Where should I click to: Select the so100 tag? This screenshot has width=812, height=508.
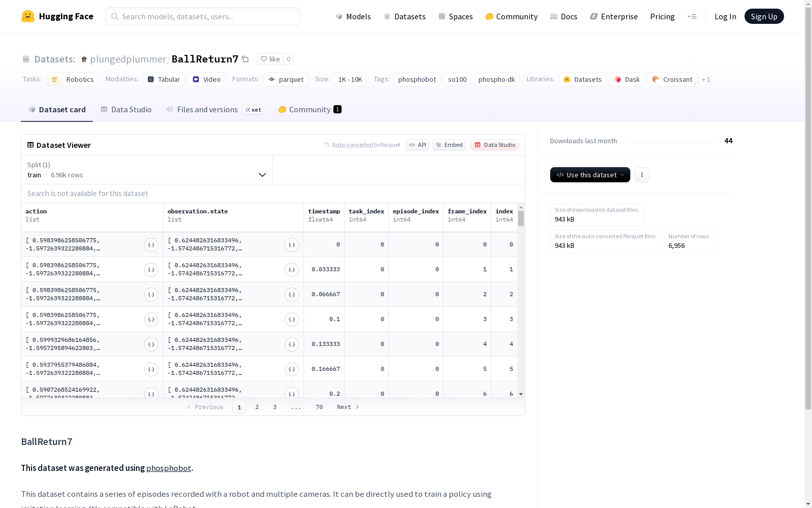pos(457,79)
